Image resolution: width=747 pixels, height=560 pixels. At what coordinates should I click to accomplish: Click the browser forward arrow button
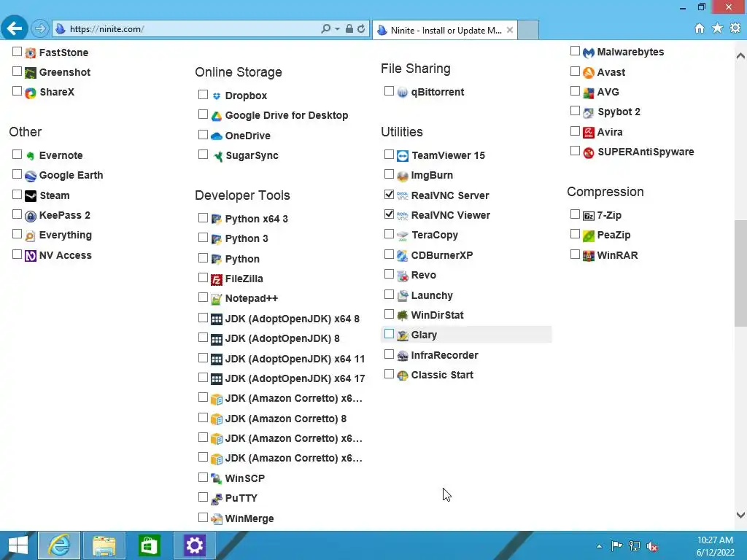[40, 28]
